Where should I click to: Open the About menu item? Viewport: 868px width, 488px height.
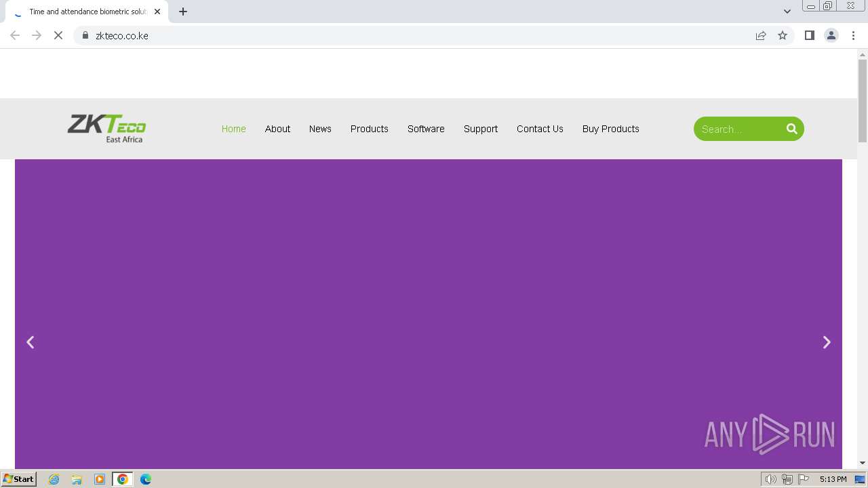tap(277, 129)
